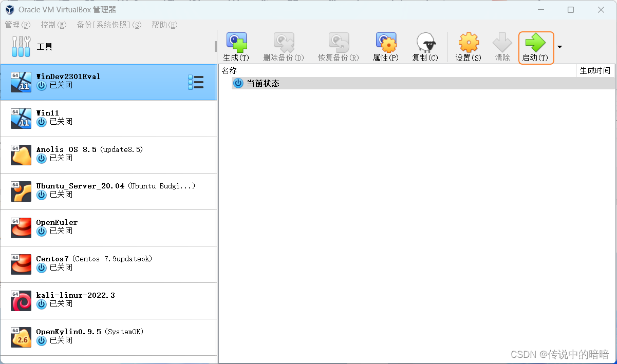Click power status icon under OpenEuler
The image size is (617, 364).
tap(42, 232)
